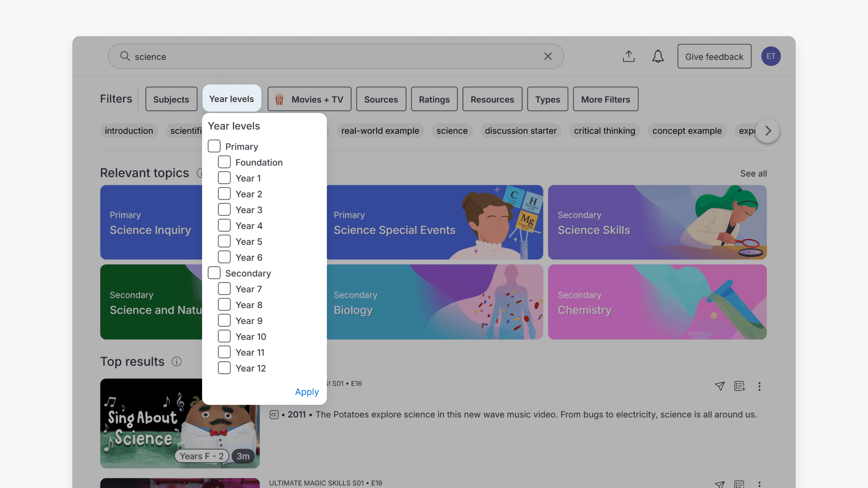Click the See all link

(753, 174)
